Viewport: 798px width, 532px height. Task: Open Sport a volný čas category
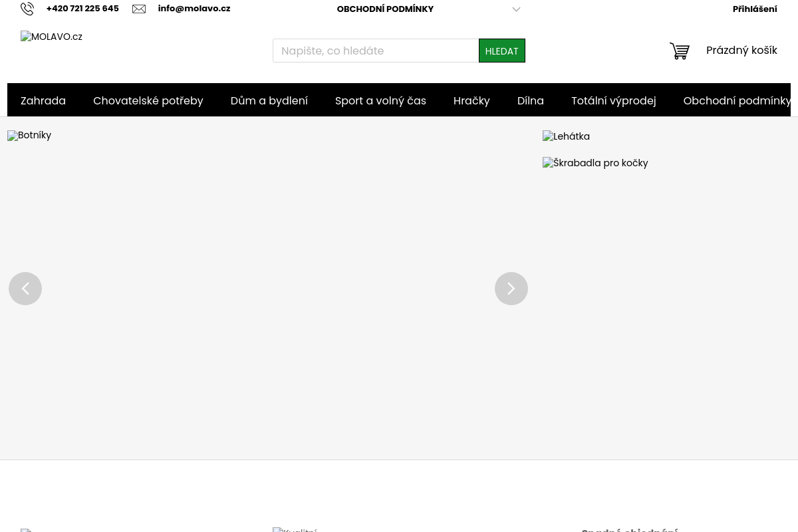coord(380,100)
